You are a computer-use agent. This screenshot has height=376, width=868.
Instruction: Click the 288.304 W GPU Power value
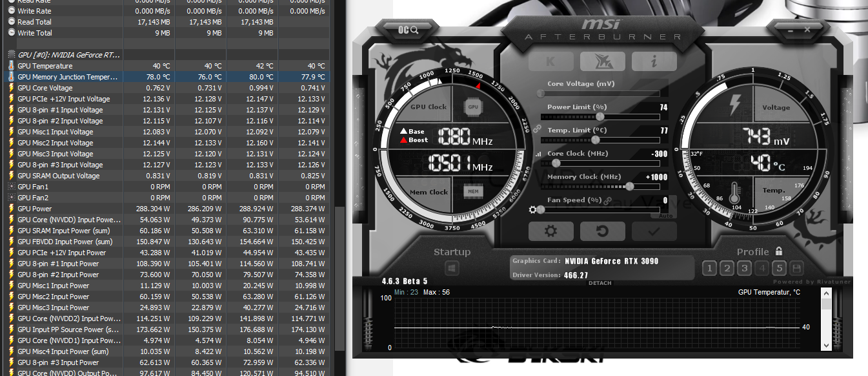153,209
